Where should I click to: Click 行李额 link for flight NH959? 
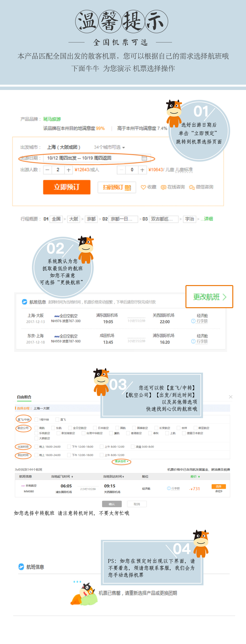coord(202,341)
